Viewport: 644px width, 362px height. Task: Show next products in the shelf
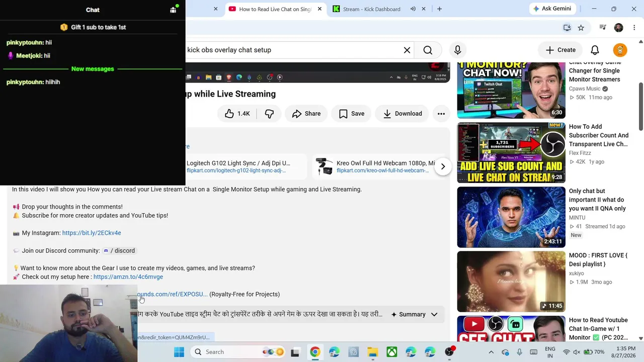(443, 166)
